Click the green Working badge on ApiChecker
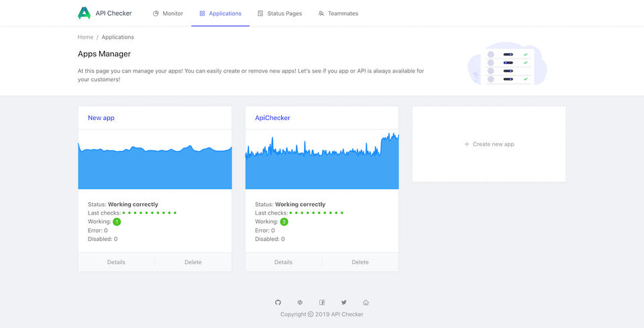This screenshot has width=644, height=328. tap(284, 221)
